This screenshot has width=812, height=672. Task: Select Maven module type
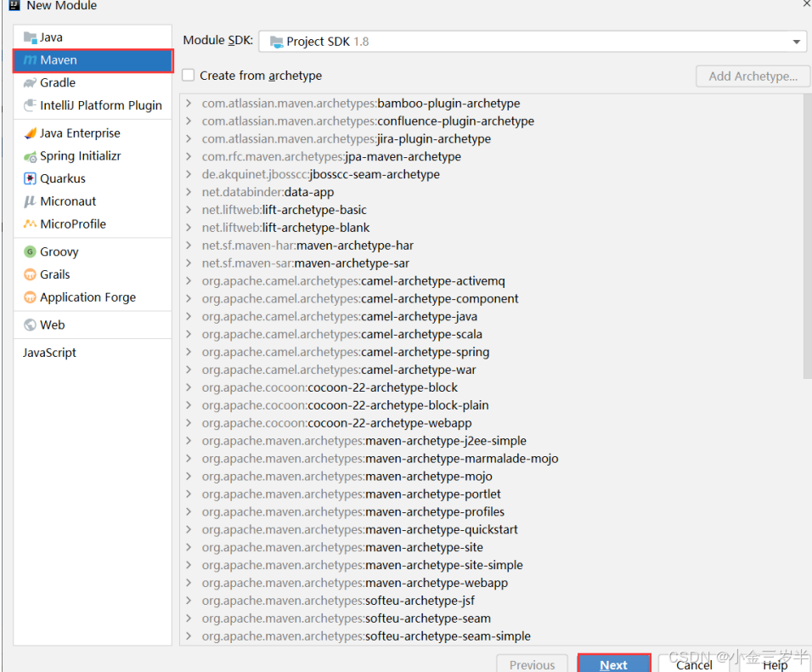point(93,60)
